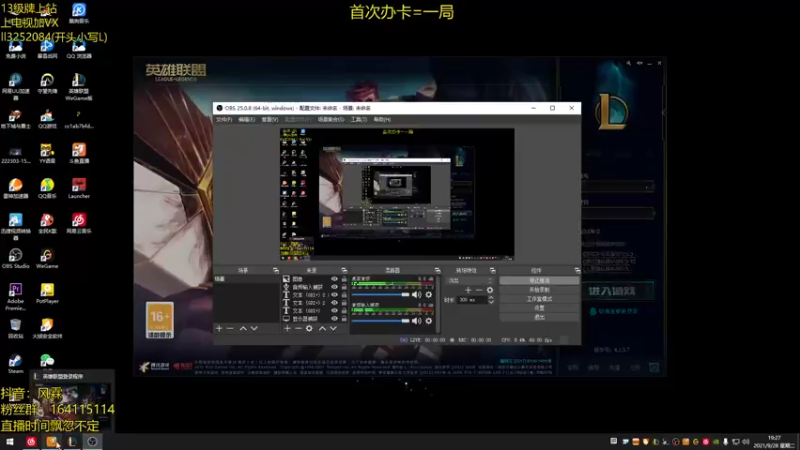Select the scene entry in the Scenes list
This screenshot has height=450, width=800.
coord(246,279)
